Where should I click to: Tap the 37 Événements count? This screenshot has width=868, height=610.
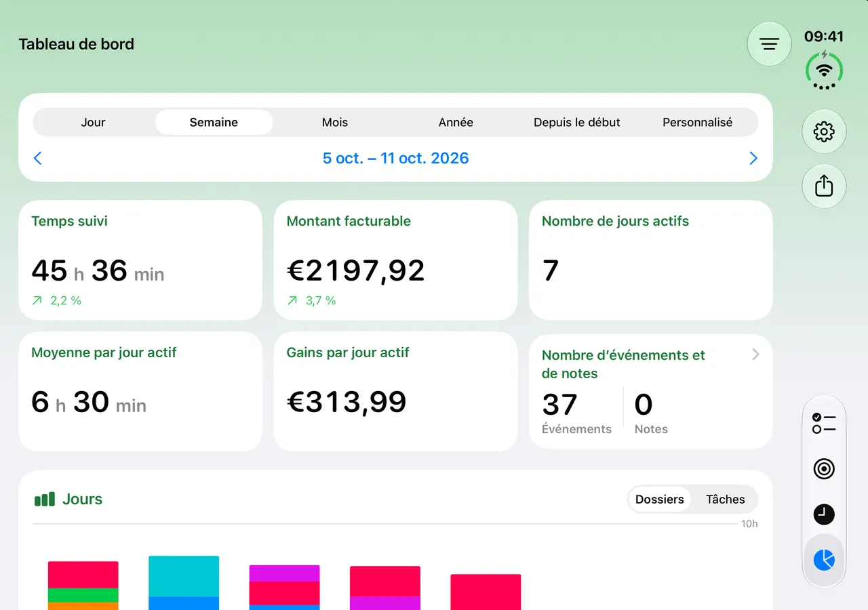coord(576,413)
